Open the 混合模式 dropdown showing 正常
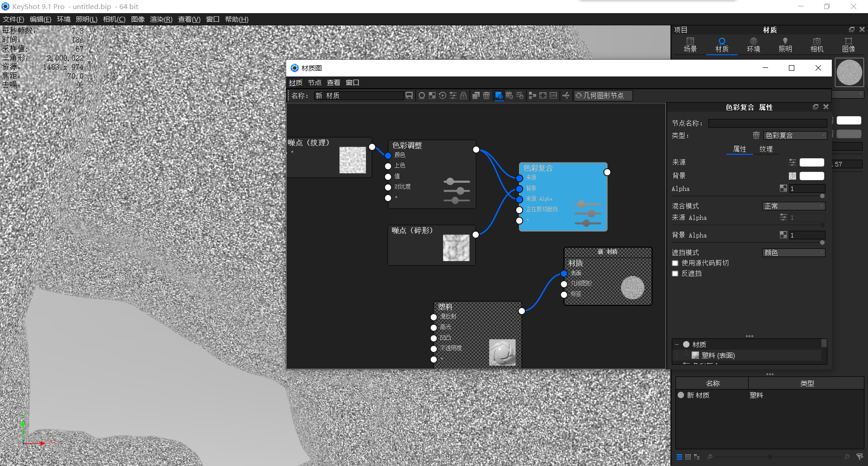This screenshot has width=868, height=466. click(793, 206)
